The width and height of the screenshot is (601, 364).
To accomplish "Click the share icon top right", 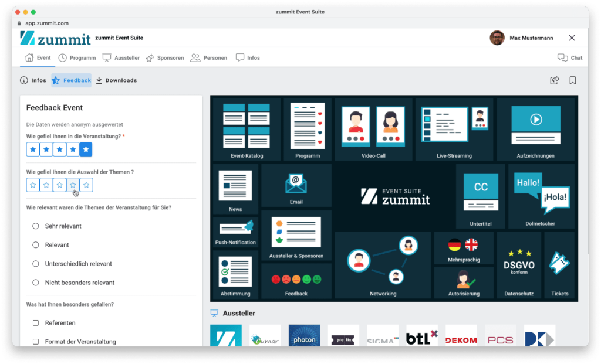I will tap(554, 80).
